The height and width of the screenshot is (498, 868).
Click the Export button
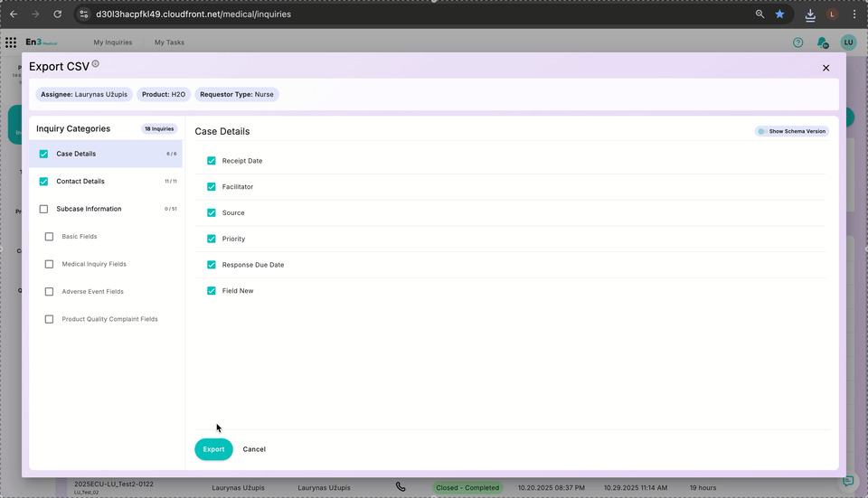[213, 449]
